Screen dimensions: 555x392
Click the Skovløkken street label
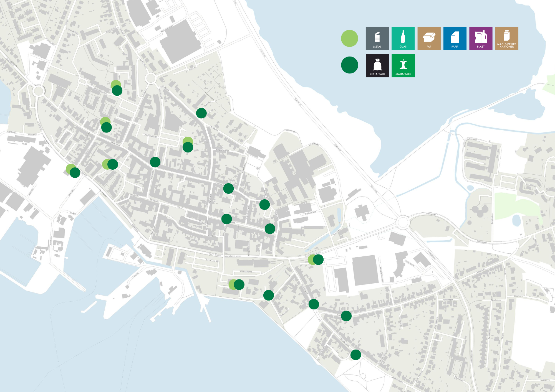(x=496, y=300)
